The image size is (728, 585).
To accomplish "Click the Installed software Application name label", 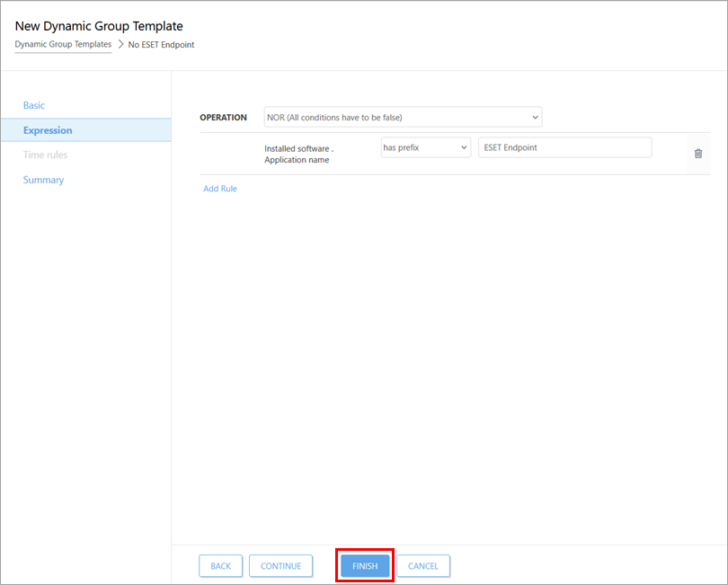I will 297,154.
